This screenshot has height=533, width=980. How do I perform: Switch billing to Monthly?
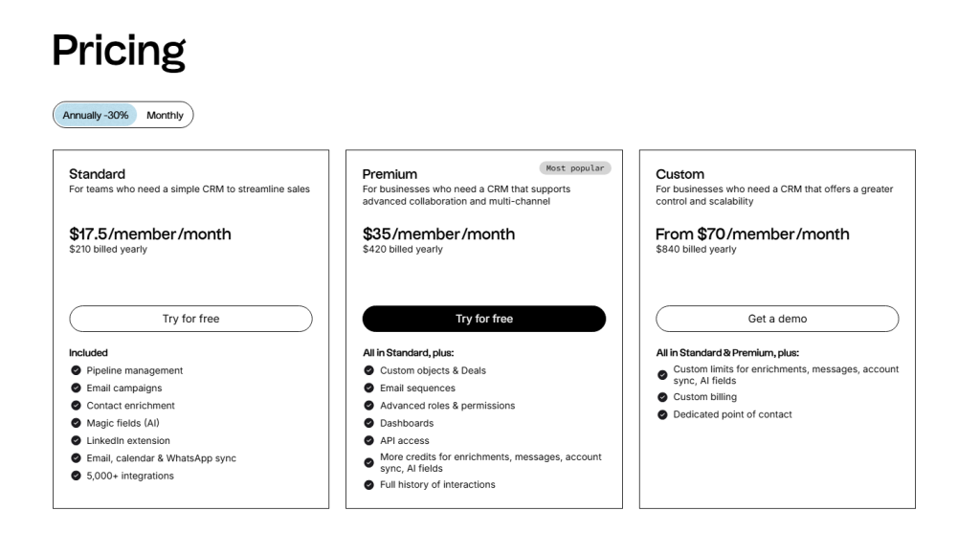click(165, 116)
